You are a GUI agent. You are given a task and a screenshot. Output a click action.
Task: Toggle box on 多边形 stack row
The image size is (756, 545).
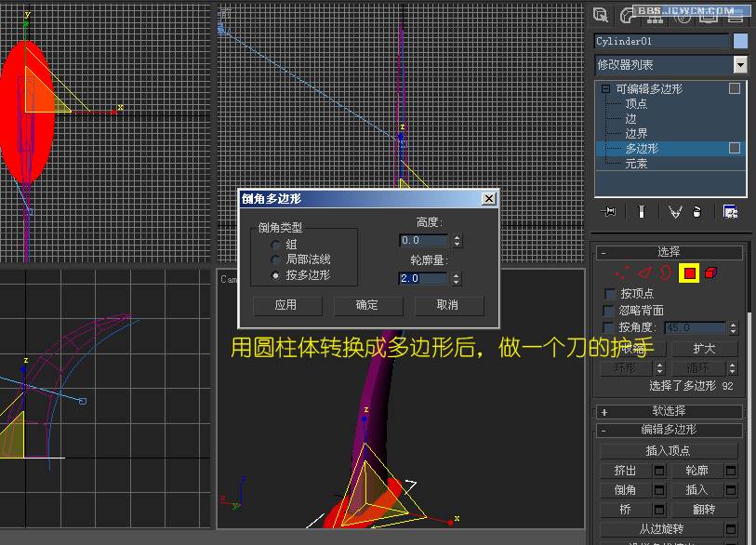[x=735, y=148]
